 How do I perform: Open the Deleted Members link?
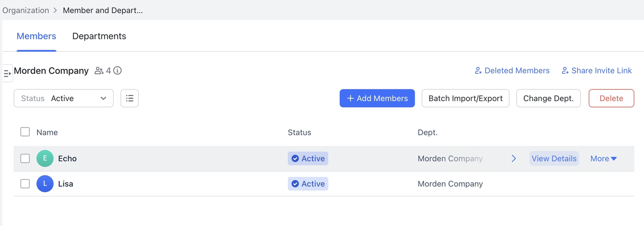click(x=512, y=71)
